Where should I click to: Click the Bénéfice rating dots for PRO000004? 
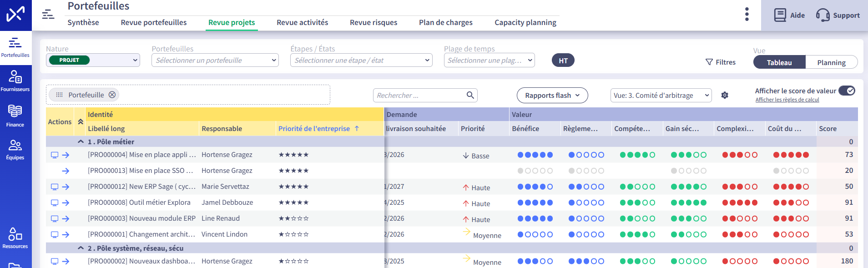coord(535,155)
